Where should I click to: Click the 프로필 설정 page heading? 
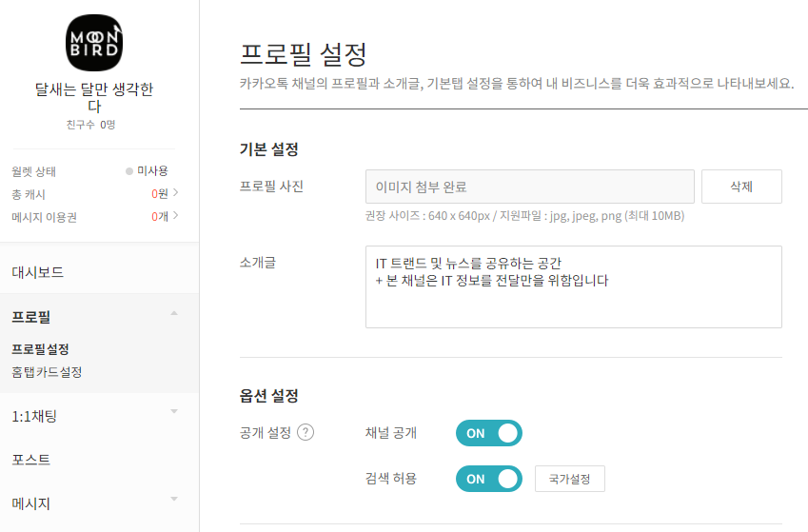pos(303,54)
